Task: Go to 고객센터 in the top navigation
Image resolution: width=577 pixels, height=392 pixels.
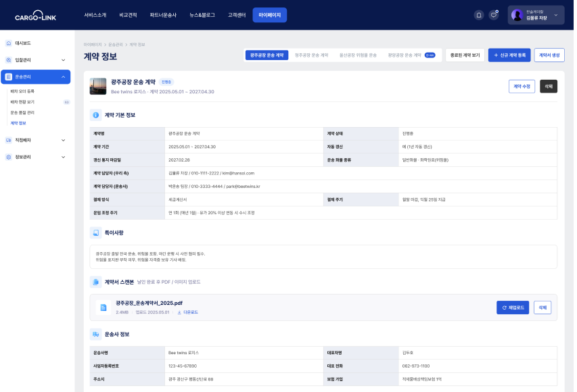Action: click(x=237, y=15)
